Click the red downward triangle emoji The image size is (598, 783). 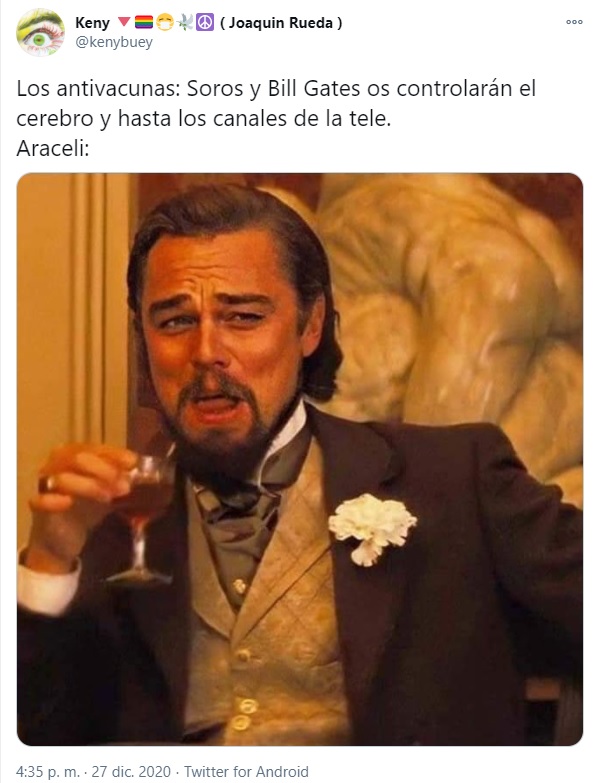click(124, 22)
